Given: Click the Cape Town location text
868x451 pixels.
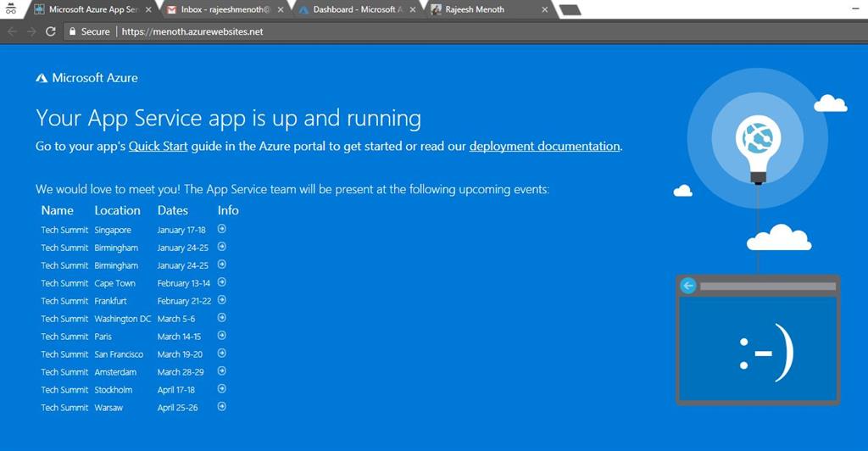Looking at the screenshot, I should pyautogui.click(x=114, y=283).
